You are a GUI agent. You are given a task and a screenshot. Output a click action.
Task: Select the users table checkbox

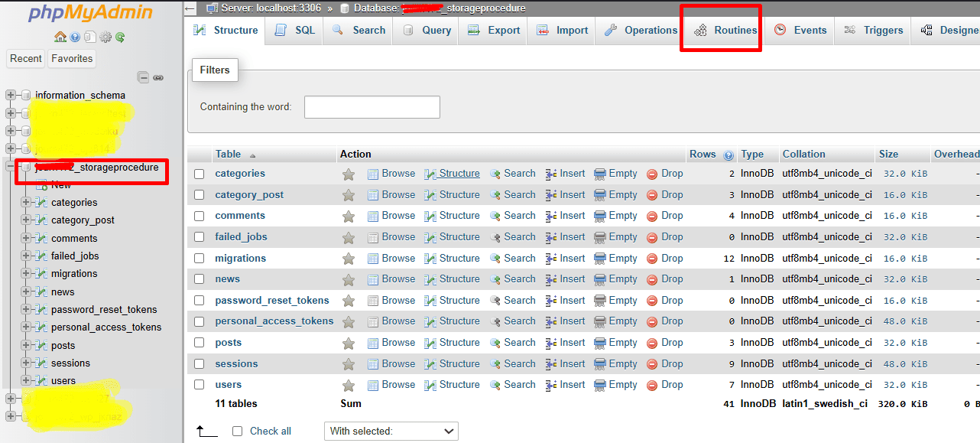tap(200, 385)
